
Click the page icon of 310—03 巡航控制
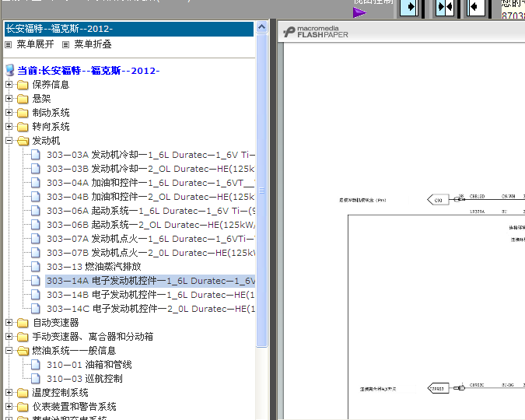[36, 379]
